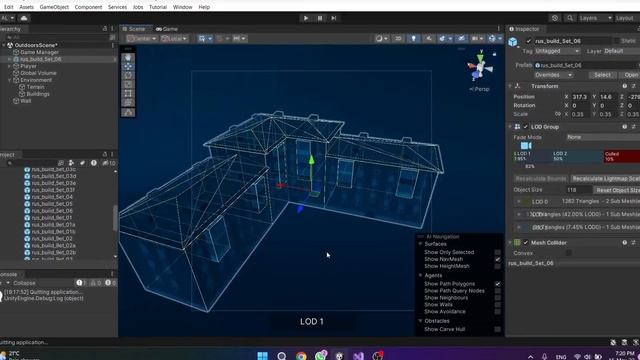Toggle Show NavMesh checkbox
Viewport: 640px width, 360px height.
click(x=498, y=259)
